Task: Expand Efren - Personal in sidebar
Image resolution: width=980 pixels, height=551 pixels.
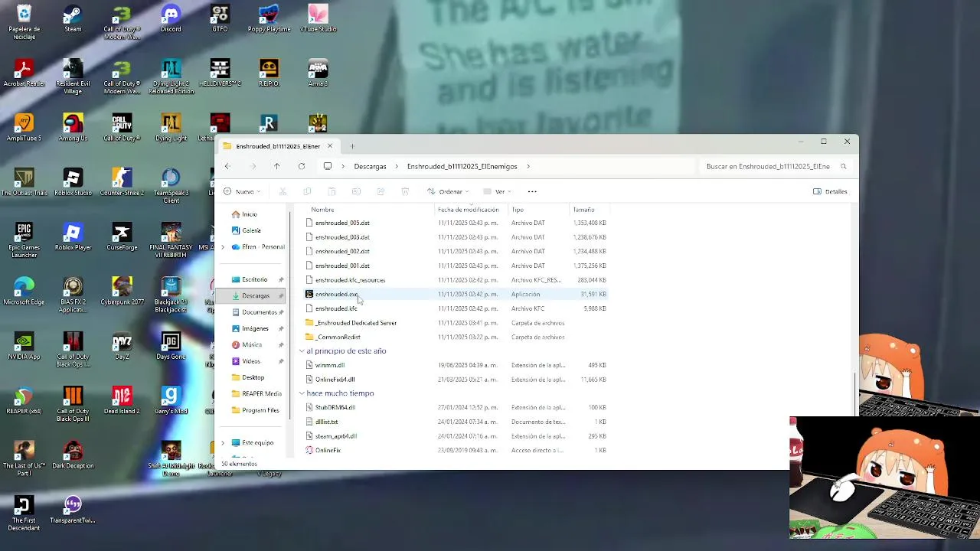Action: click(223, 247)
